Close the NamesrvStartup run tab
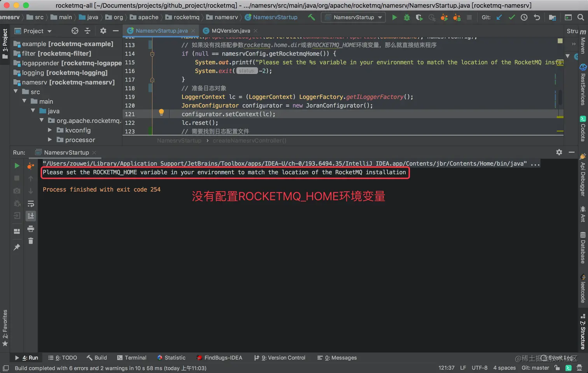Viewport: 588px width, 373px height. pyautogui.click(x=94, y=153)
